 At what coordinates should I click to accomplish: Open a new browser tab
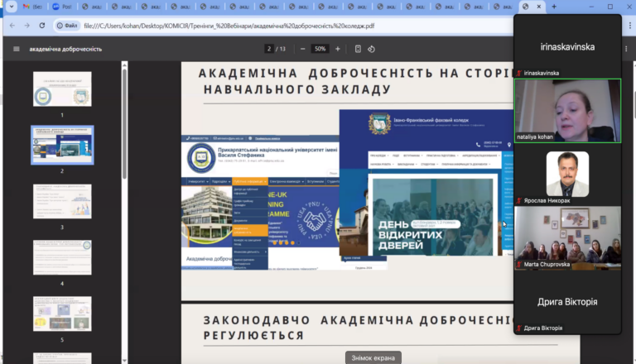click(x=554, y=7)
